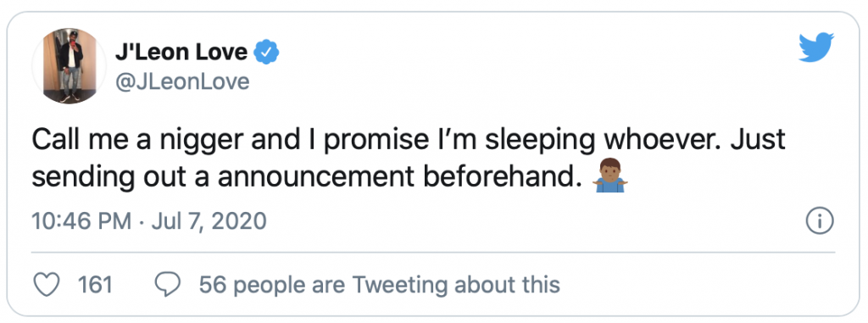Click the J'Leon Love display name
Viewport: 868px width, 323px height.
[181, 52]
